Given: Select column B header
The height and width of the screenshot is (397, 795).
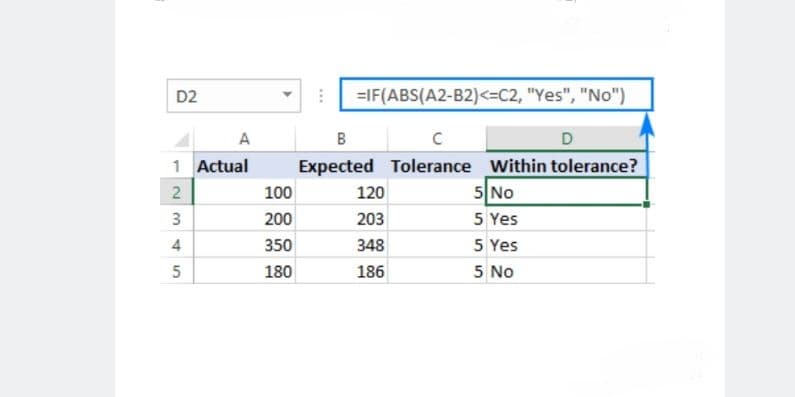Looking at the screenshot, I should coord(341,139).
